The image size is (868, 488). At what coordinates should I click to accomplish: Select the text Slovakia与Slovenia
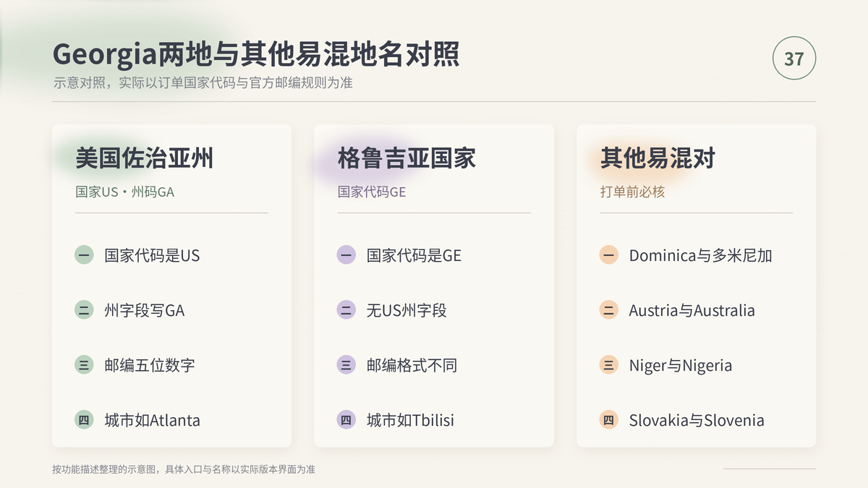[x=697, y=420]
